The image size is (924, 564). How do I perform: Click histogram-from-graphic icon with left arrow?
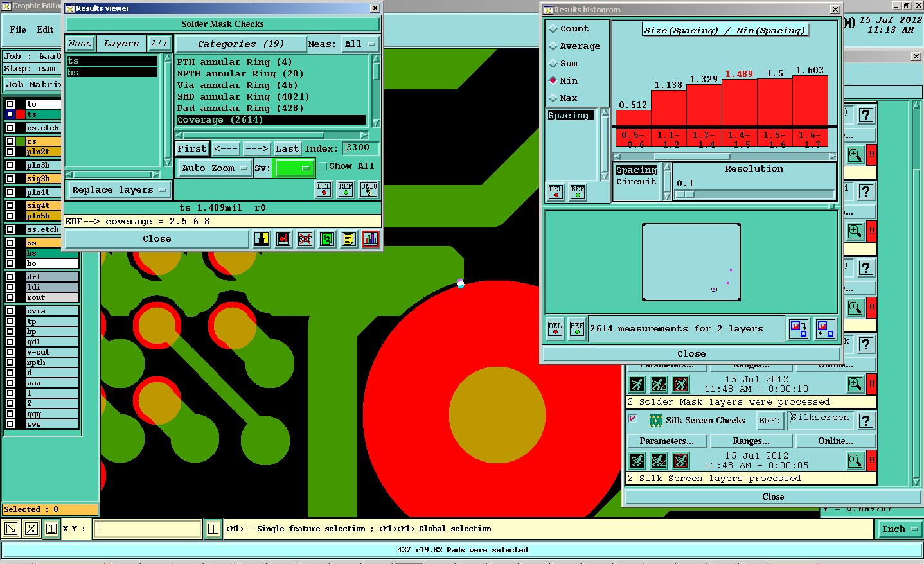pyautogui.click(x=826, y=329)
